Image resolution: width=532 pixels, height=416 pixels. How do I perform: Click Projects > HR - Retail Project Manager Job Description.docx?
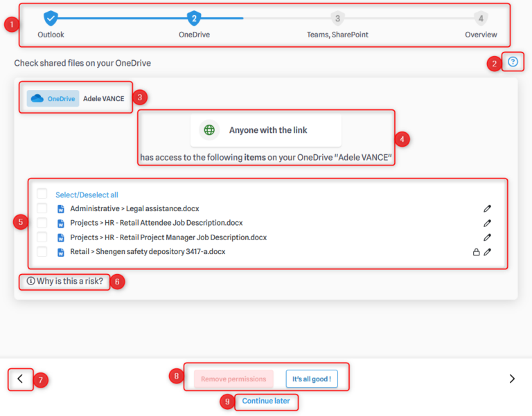tap(168, 237)
